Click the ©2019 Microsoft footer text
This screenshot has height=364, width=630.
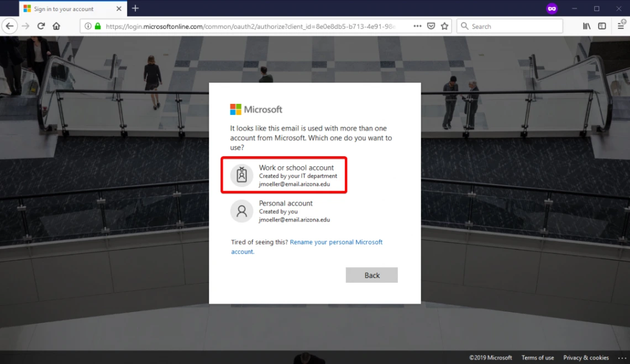tap(491, 357)
